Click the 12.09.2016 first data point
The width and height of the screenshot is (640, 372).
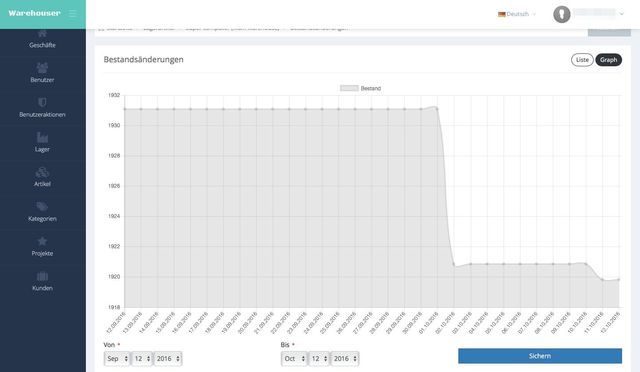[124, 109]
